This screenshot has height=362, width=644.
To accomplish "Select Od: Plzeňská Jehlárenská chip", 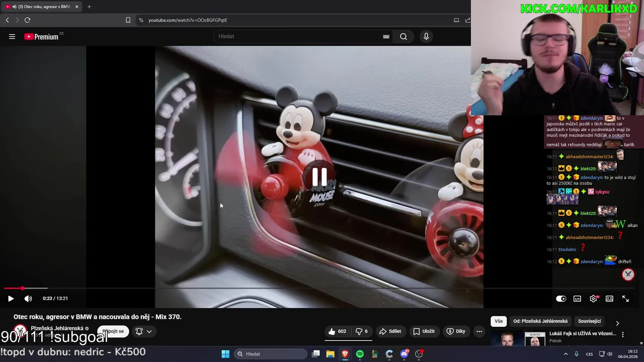I will pos(540,321).
